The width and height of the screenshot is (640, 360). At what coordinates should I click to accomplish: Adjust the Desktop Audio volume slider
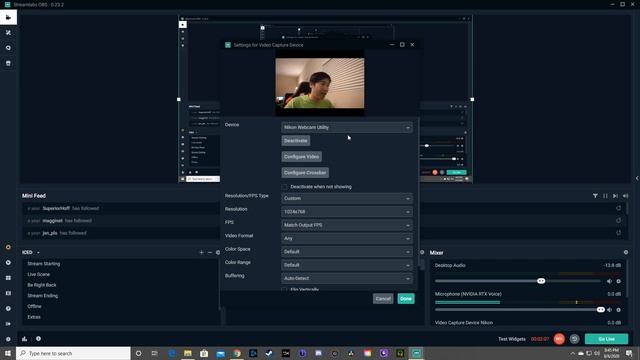point(541,281)
